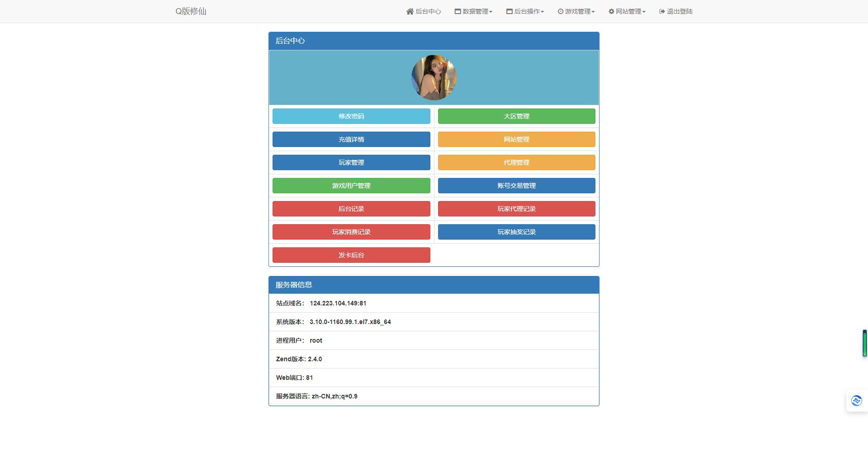Click the logout icon beside 退出登陆
868x457 pixels.
[662, 11]
